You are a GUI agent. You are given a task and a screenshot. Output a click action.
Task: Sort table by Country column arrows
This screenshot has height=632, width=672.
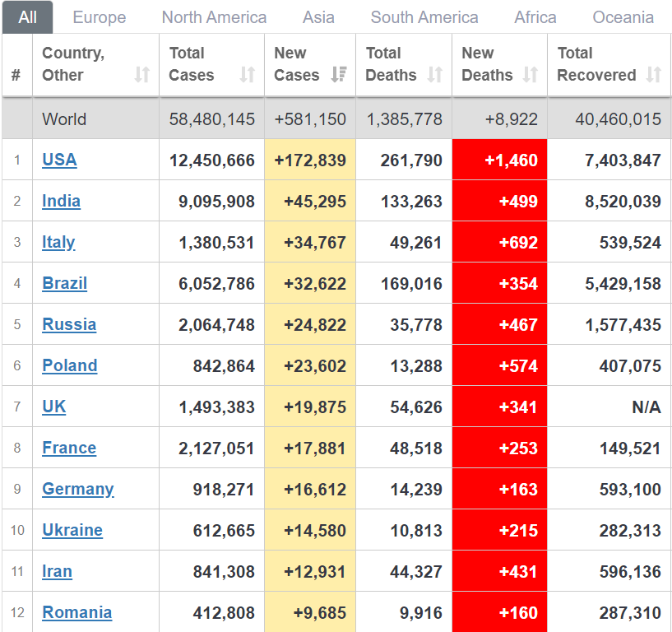[x=141, y=75]
